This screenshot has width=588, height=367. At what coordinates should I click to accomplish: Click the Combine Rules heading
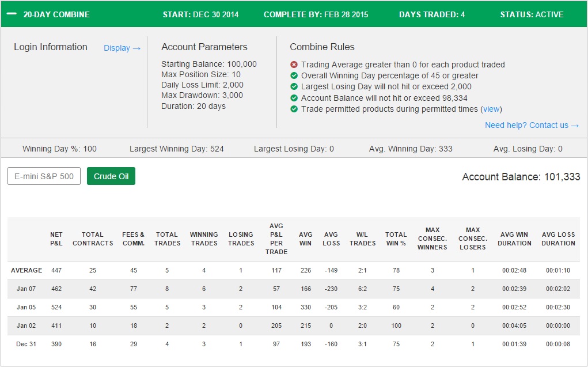point(322,47)
